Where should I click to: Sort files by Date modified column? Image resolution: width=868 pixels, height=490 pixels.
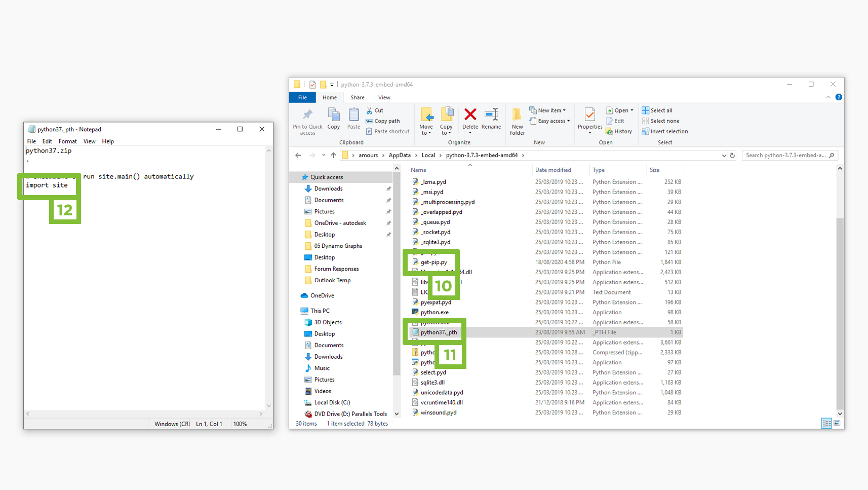(x=554, y=170)
